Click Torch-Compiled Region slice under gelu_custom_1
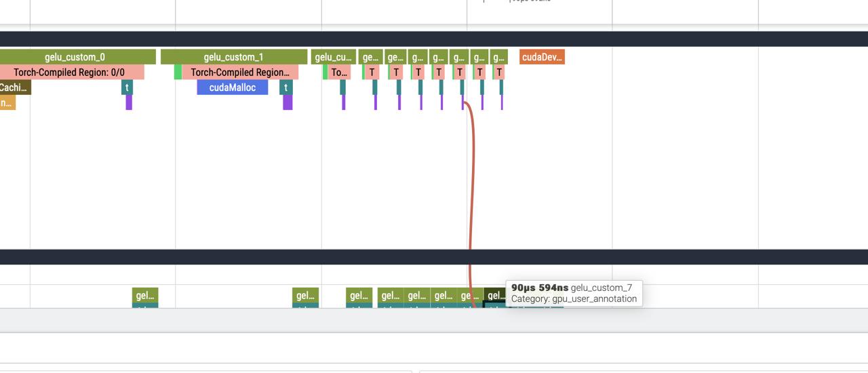Screen dimensions: 868x373 tap(240, 73)
